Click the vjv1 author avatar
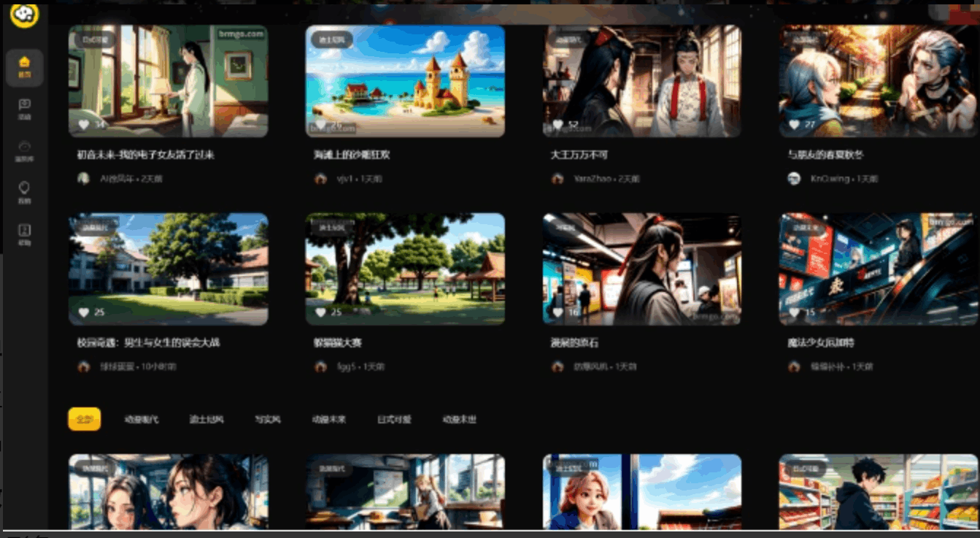Image resolution: width=980 pixels, height=538 pixels. pyautogui.click(x=320, y=178)
